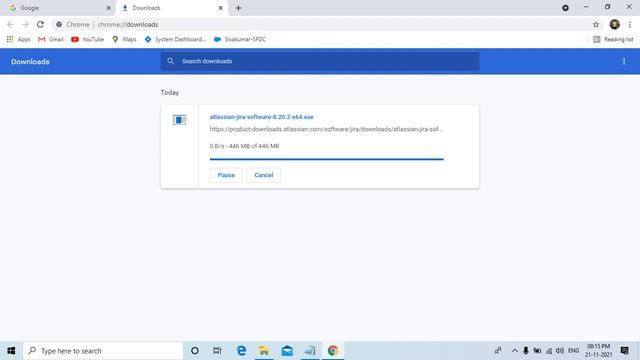Open the Windows Start menu
Viewport: 640px width, 360px height.
pyautogui.click(x=11, y=351)
